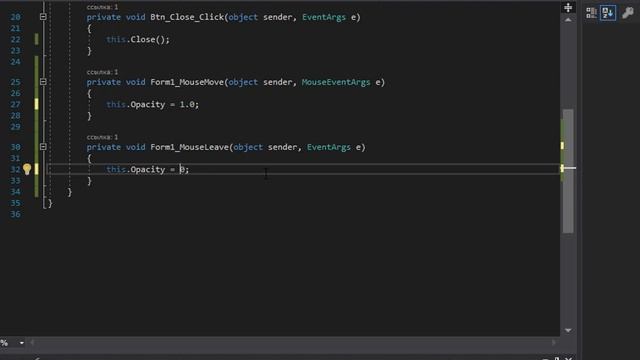Image resolution: width=640 pixels, height=360 pixels.
Task: Open the references link above Btn_Close_Click
Action: tap(102, 7)
